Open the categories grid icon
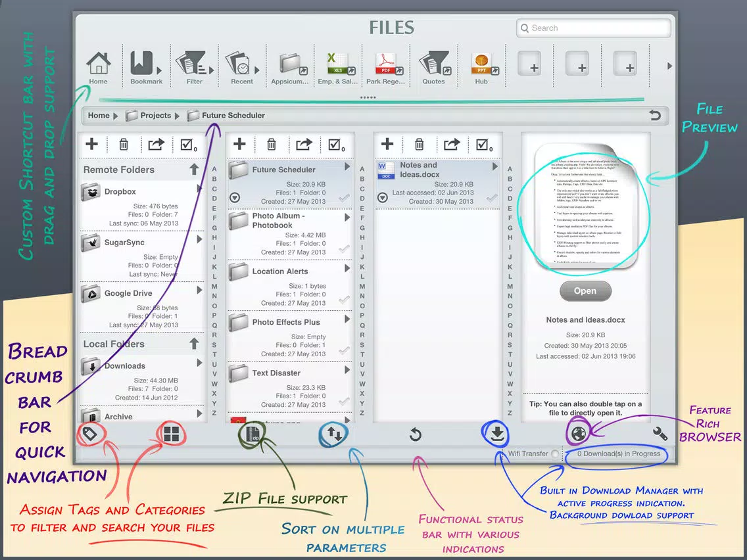This screenshot has height=560, width=747. 172,434
